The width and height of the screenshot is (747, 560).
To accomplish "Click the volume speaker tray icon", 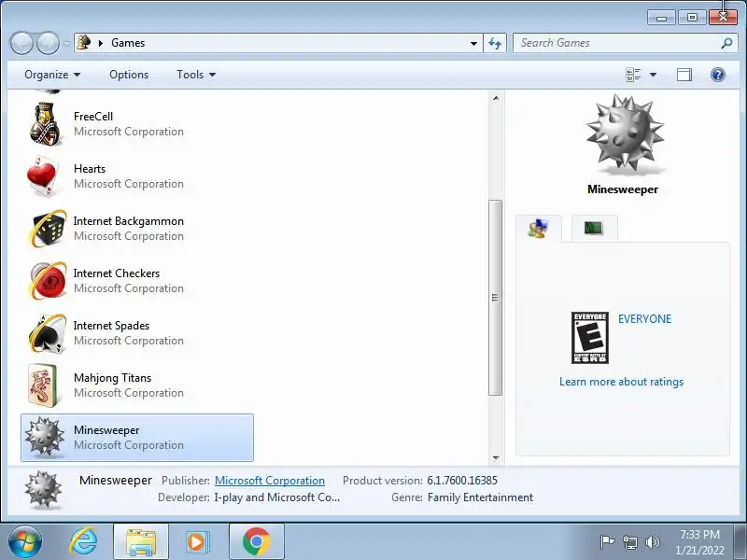I will [x=652, y=542].
